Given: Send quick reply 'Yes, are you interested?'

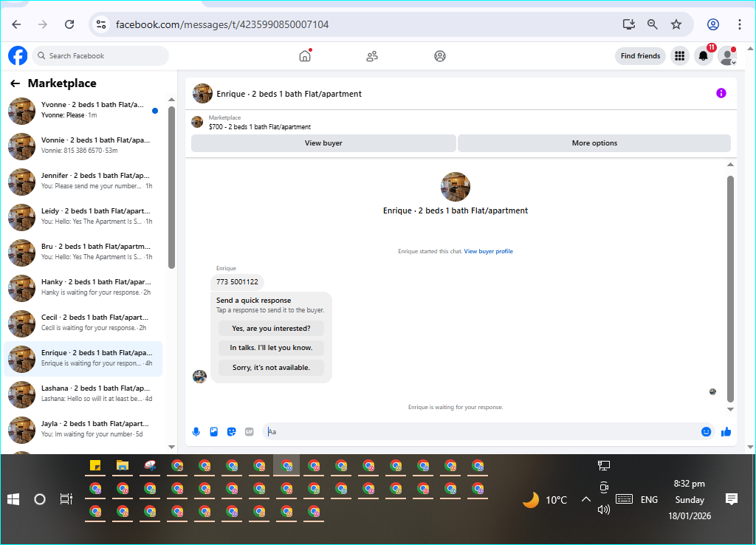Looking at the screenshot, I should (271, 329).
